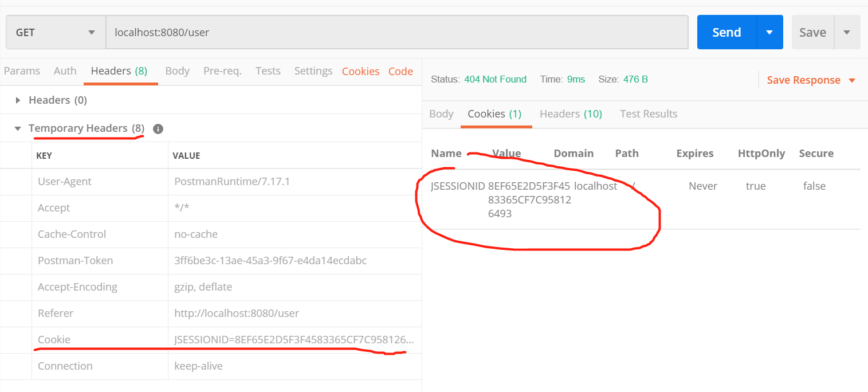
Task: Open the Pre-req. tab
Action: (x=222, y=71)
